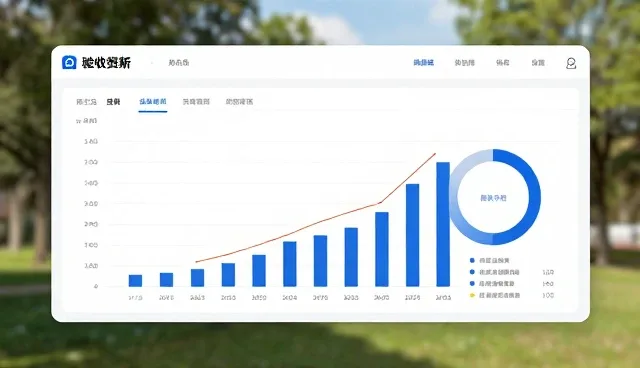Click the bold app title beside the logo

pos(106,63)
